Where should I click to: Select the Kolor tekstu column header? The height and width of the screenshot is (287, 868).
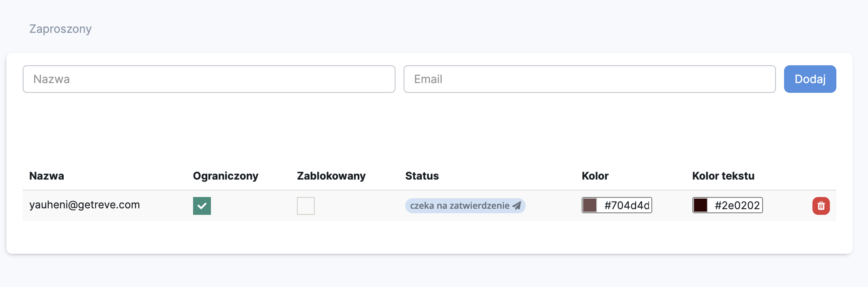coord(723,176)
